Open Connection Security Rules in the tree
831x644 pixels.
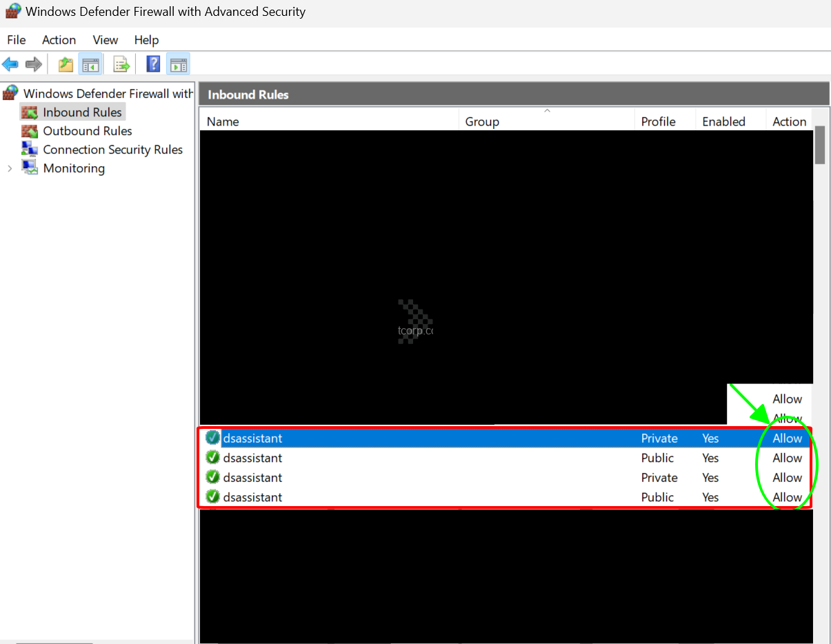[112, 150]
